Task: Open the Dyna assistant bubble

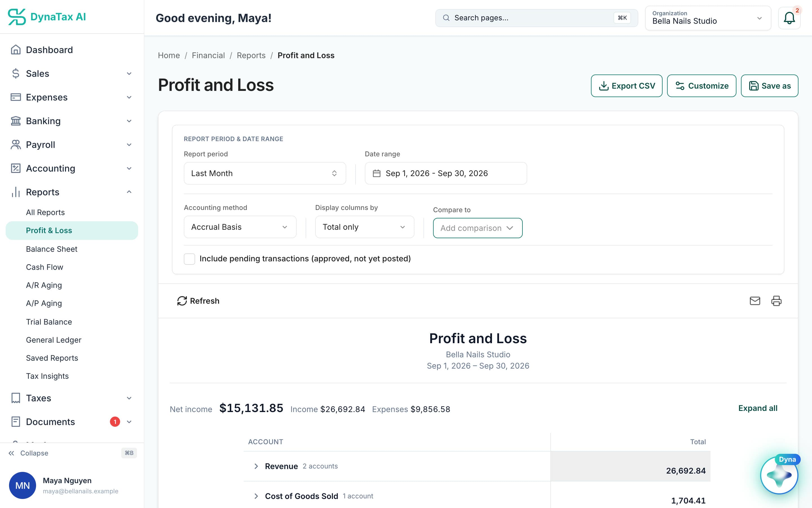Action: [779, 474]
